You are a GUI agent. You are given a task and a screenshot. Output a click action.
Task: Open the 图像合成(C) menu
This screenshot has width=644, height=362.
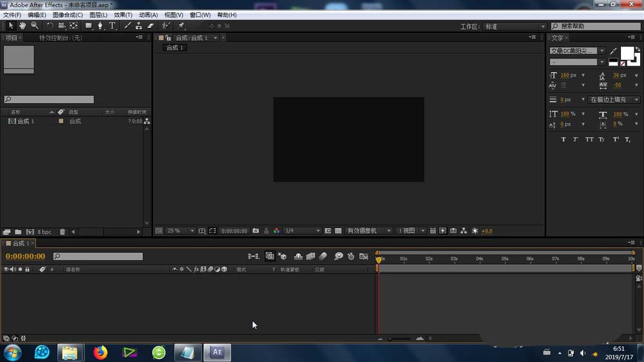click(68, 15)
